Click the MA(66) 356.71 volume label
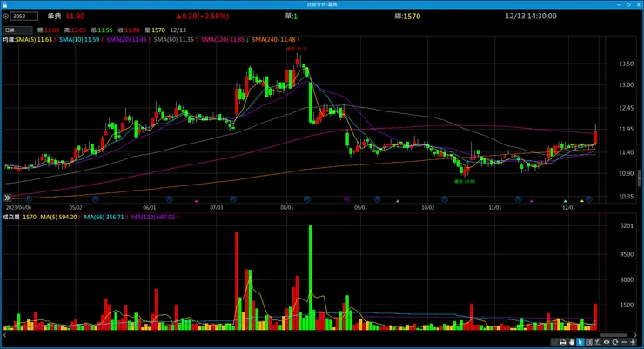This screenshot has width=644, height=349. 104,218
